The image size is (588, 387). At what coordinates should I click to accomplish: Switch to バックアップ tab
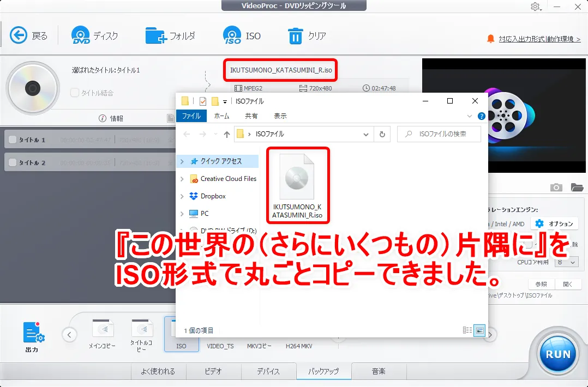pos(323,371)
